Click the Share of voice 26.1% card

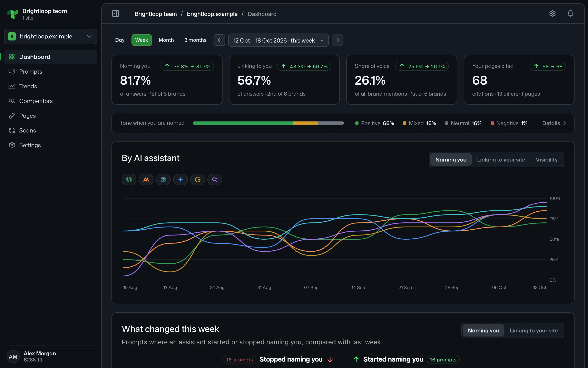pos(402,80)
